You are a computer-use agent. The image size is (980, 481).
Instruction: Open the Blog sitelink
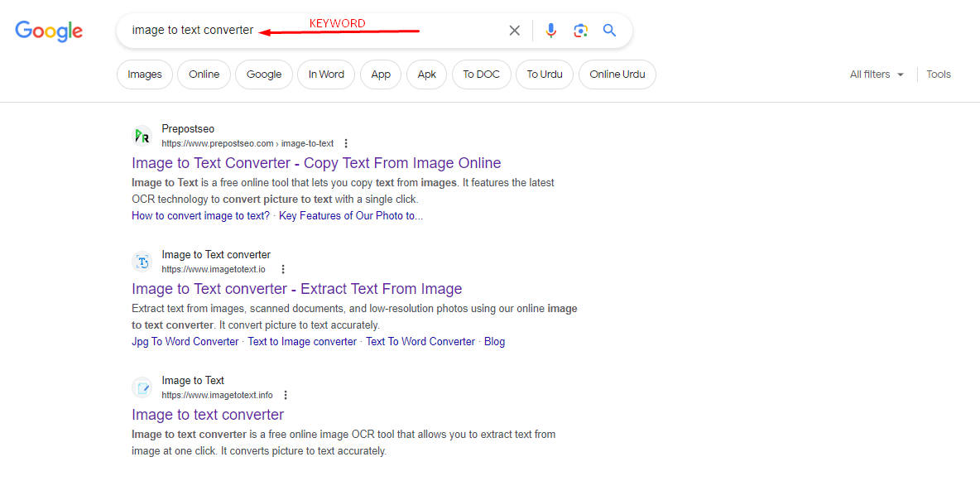coord(494,342)
